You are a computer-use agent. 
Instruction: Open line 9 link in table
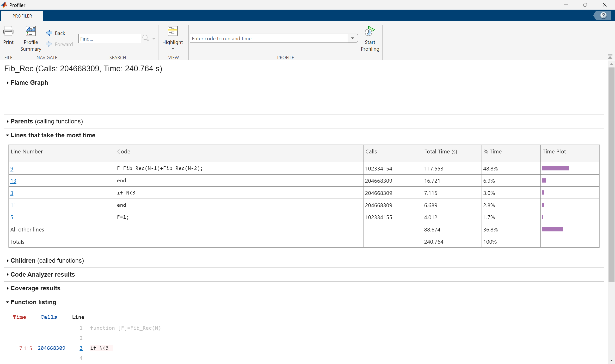(12, 169)
